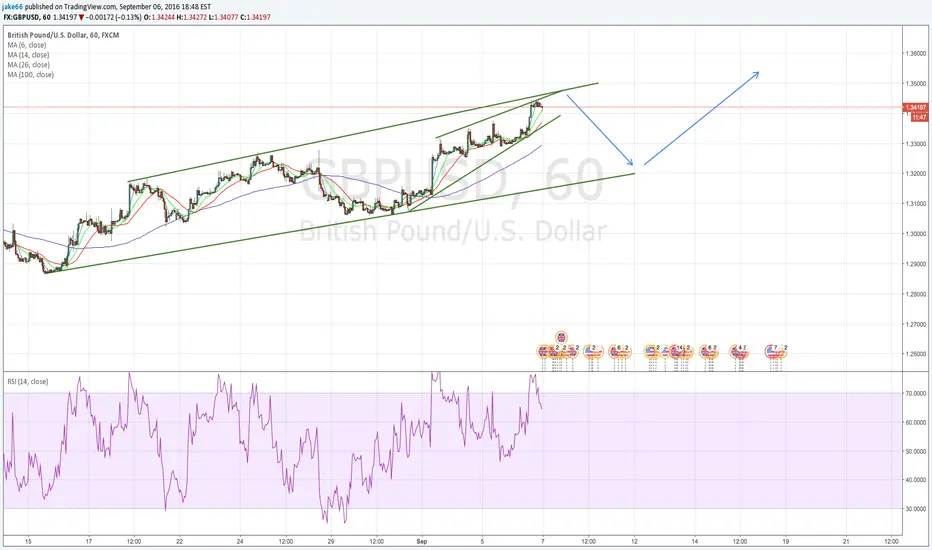Click the close value C:1.34197 in header
Screen dimensions: 932x550
pos(255,17)
